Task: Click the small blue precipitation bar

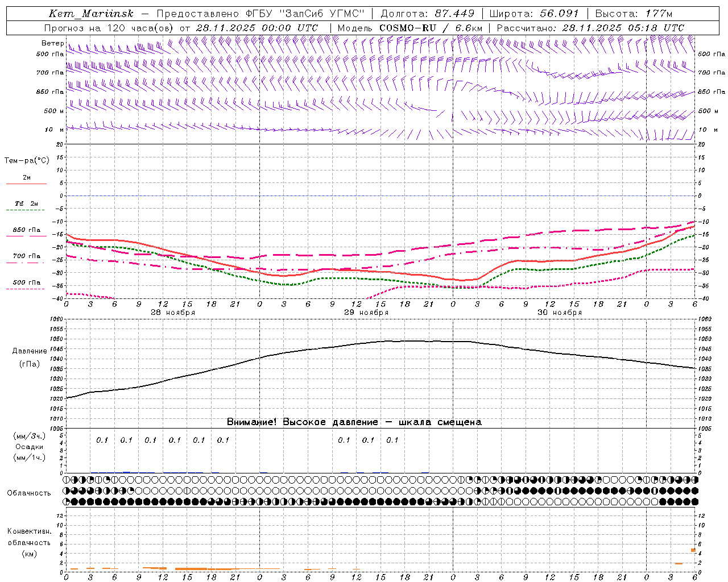Action: click(126, 472)
